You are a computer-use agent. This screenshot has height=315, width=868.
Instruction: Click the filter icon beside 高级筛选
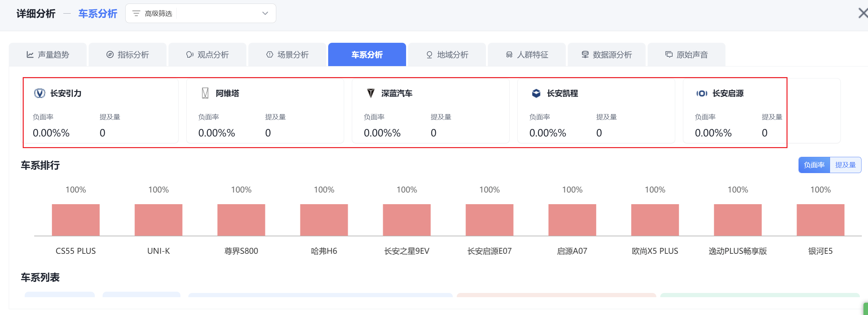(x=136, y=14)
